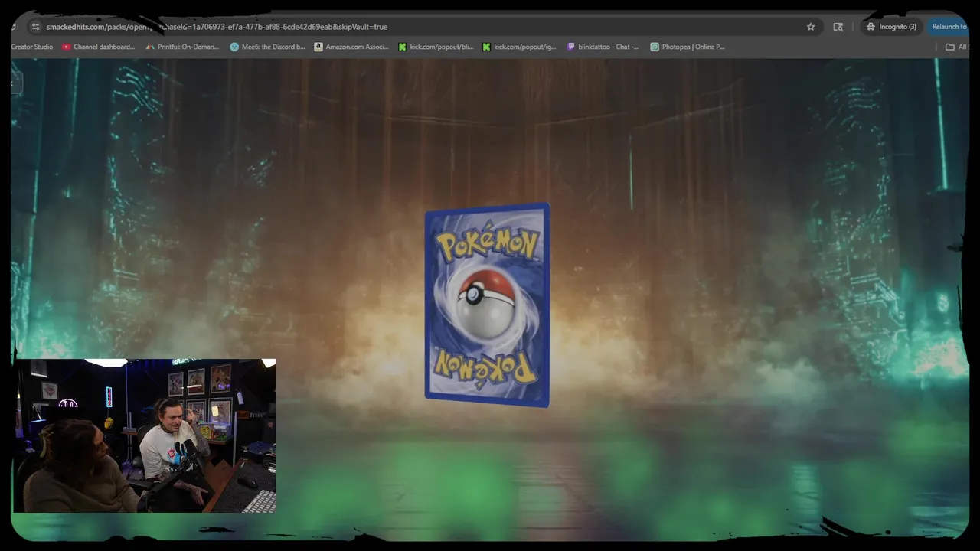
Task: Flip the Pokemon card back
Action: [x=488, y=305]
